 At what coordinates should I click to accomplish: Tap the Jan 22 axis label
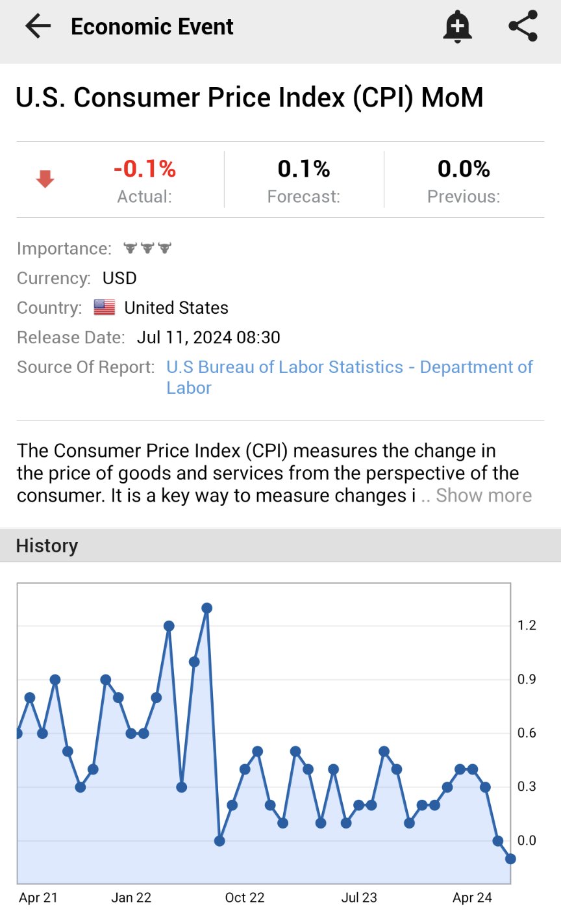[x=131, y=898]
